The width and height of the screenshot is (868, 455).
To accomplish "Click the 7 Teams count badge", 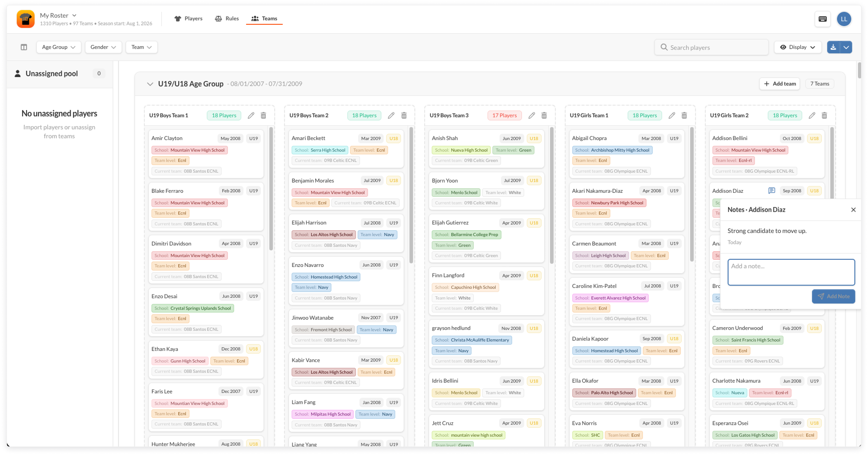I will (x=820, y=84).
